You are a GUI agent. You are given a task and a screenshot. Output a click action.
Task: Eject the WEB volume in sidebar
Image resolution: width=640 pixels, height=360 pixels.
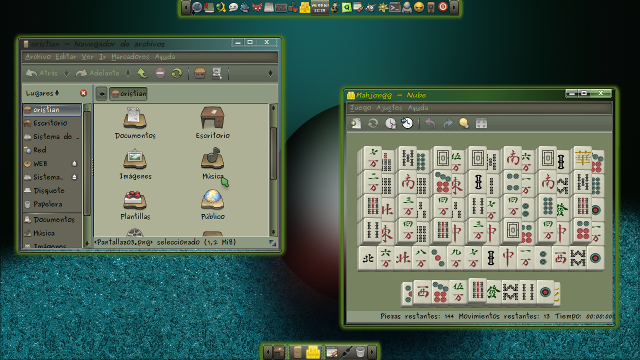tap(74, 164)
